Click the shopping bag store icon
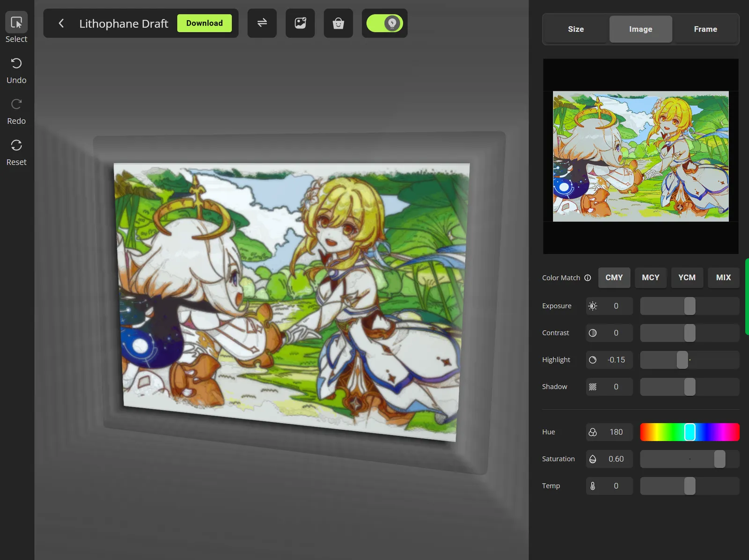 click(x=338, y=23)
